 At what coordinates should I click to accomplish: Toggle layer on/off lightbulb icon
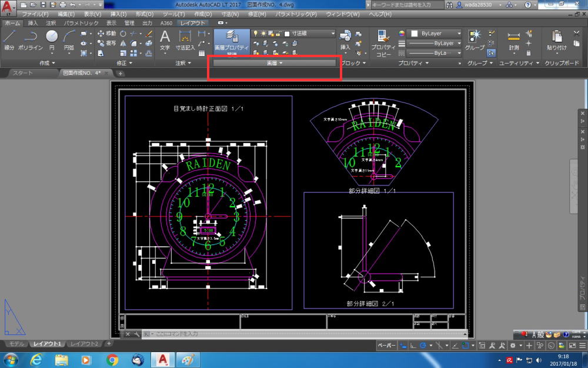click(x=256, y=34)
